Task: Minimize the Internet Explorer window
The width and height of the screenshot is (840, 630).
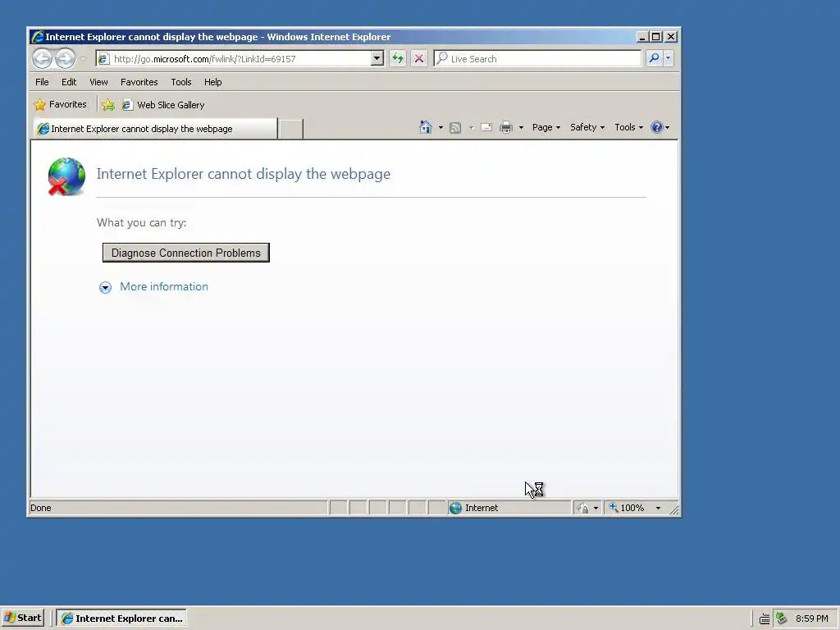Action: click(641, 37)
